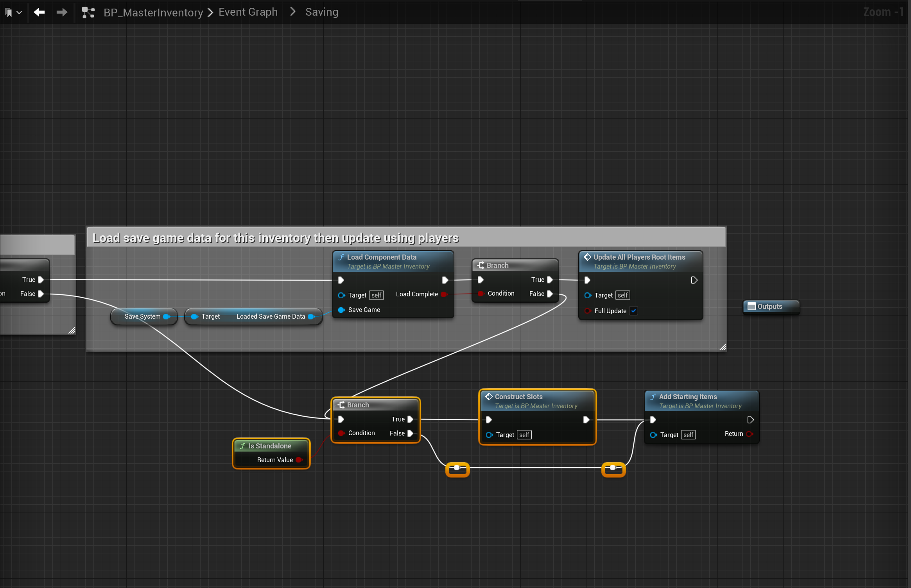Click the back navigation arrow

(x=39, y=13)
